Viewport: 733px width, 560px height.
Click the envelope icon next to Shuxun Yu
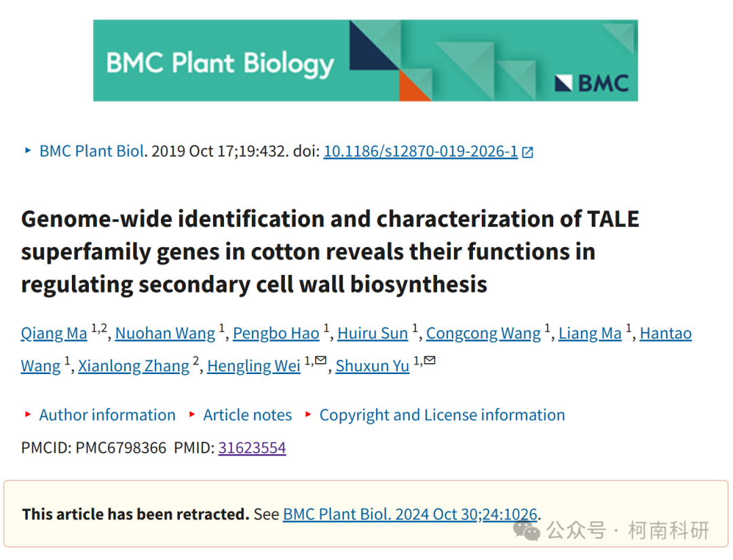coord(430,360)
